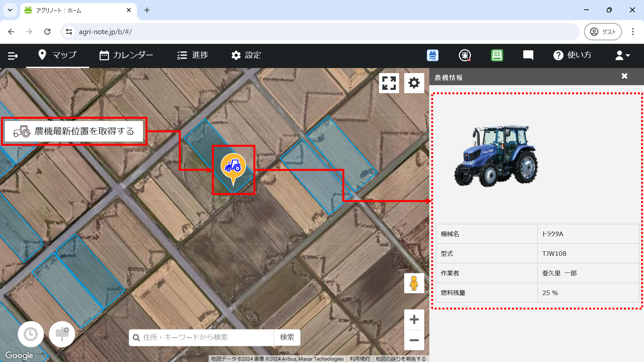Click the blue tractor thumbnail image

496,156
